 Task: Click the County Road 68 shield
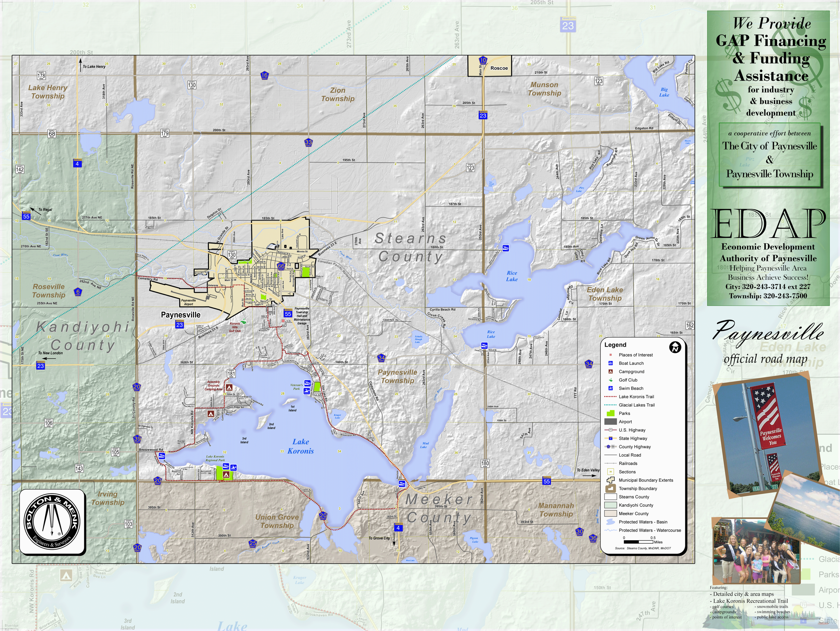(x=52, y=134)
